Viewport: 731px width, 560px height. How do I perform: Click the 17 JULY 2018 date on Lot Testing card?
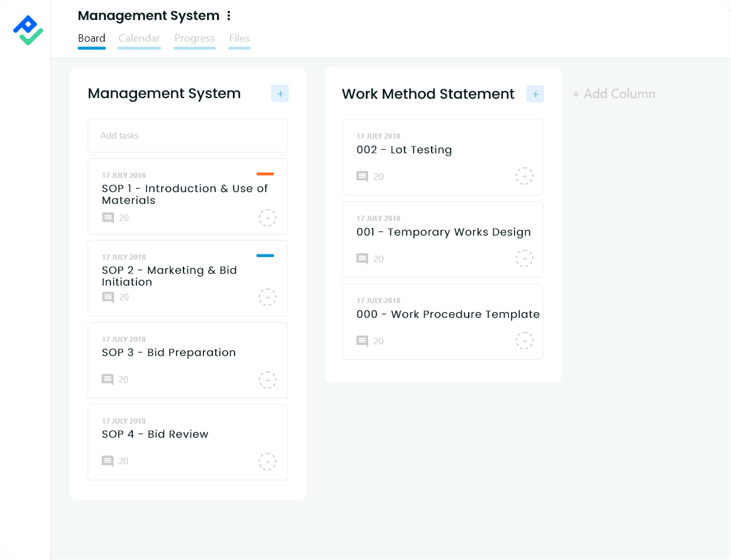[378, 136]
